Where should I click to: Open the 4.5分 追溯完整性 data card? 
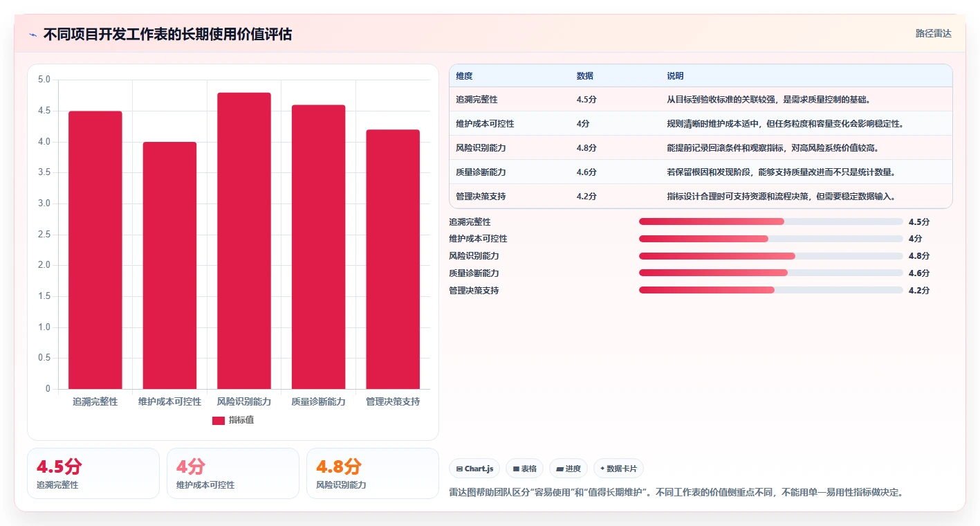pos(93,473)
